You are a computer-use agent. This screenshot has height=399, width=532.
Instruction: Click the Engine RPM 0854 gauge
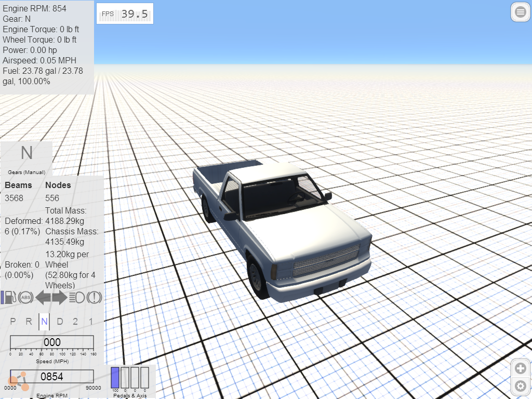pos(52,377)
